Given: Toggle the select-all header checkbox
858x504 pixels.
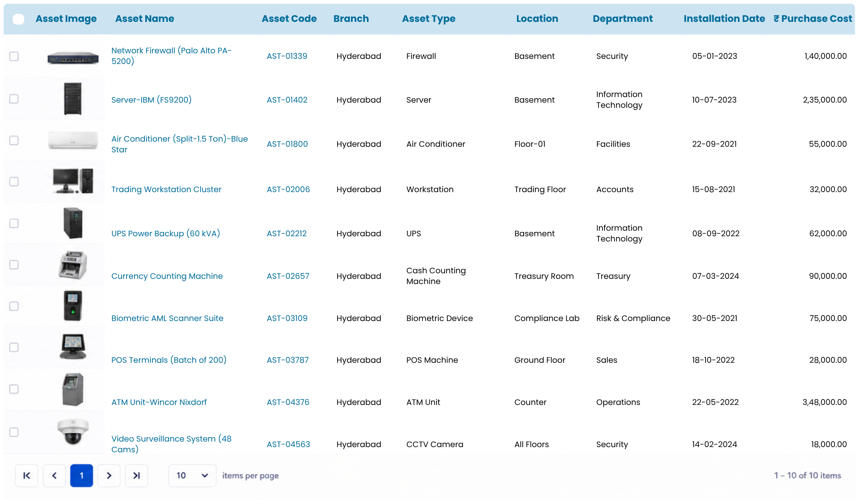Looking at the screenshot, I should click(18, 19).
